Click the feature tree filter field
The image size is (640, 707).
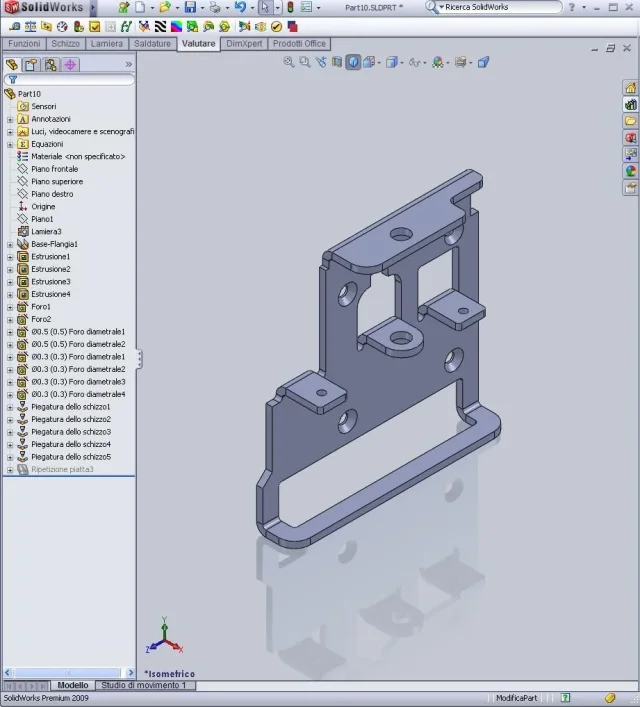(x=69, y=80)
